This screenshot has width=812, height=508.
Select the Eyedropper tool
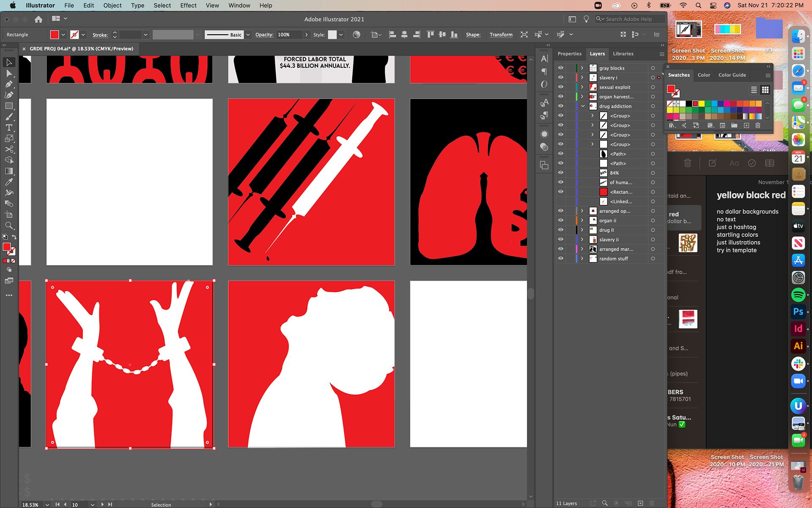pos(9,182)
